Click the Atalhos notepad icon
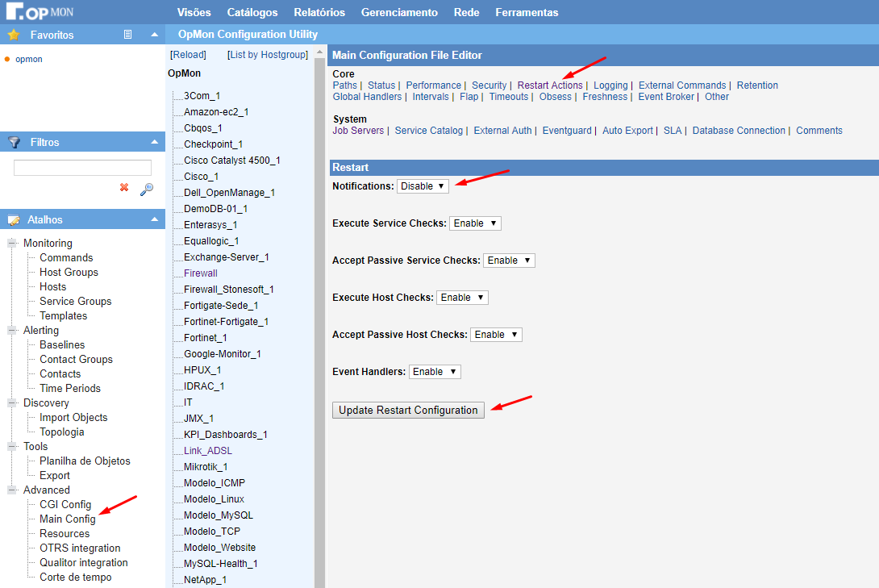The height and width of the screenshot is (588, 879). click(14, 219)
